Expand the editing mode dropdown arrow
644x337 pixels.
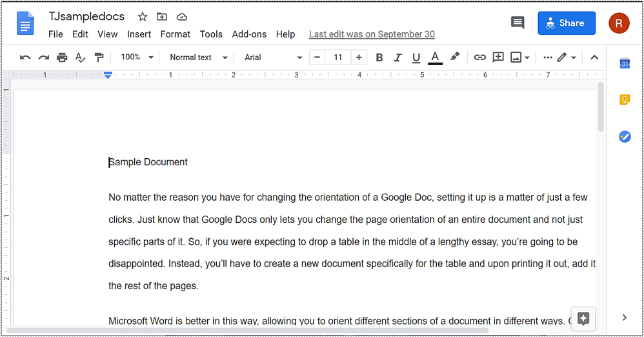tap(574, 58)
